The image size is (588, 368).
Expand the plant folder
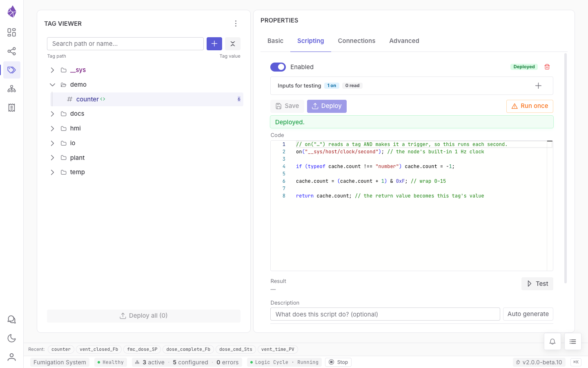52,158
